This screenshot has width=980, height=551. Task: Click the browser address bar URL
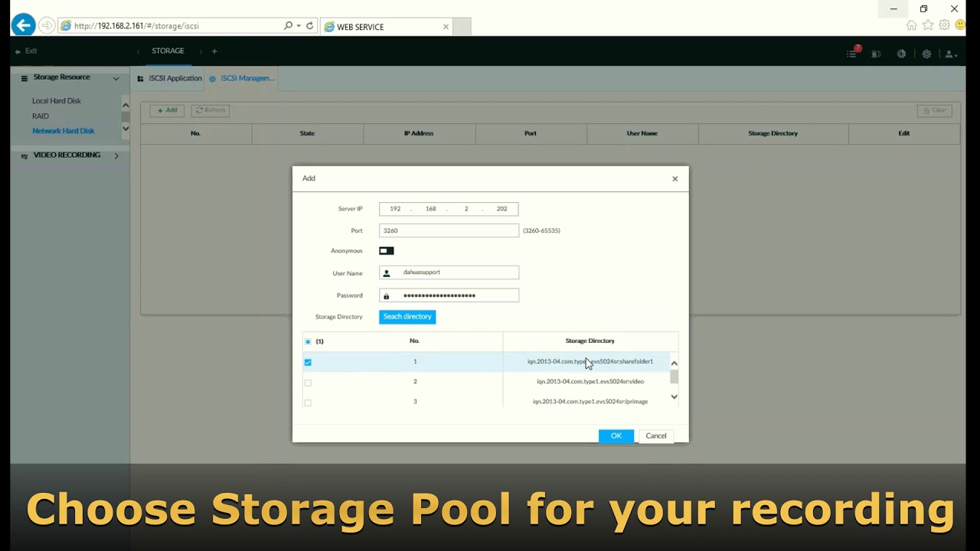[x=136, y=26]
